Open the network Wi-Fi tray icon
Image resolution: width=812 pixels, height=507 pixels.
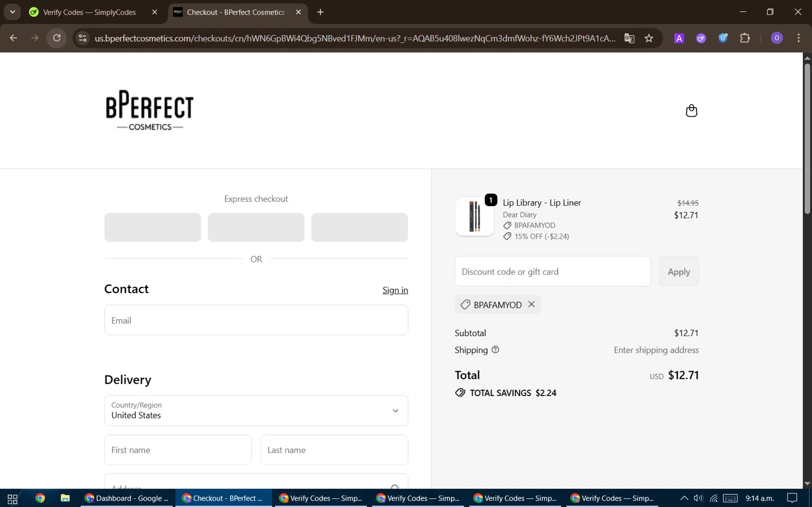pos(714,498)
